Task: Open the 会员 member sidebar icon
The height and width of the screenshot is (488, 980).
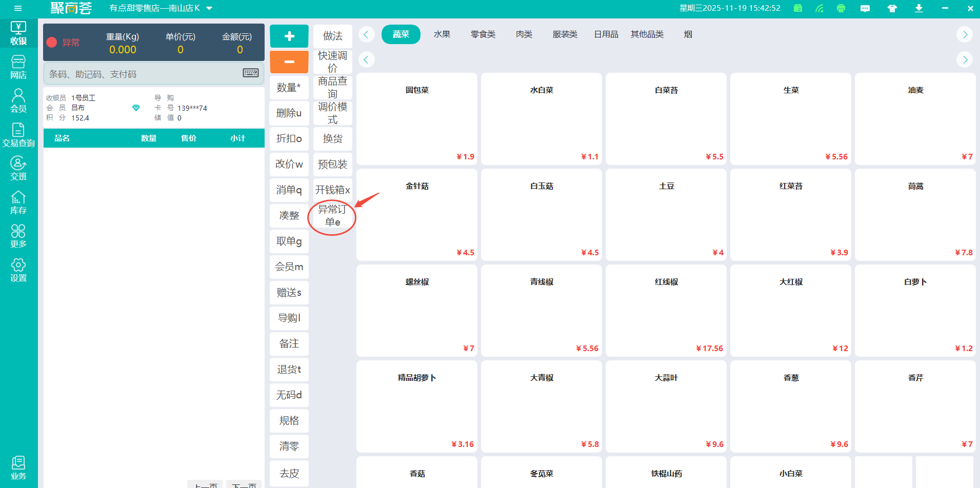Action: point(18,101)
